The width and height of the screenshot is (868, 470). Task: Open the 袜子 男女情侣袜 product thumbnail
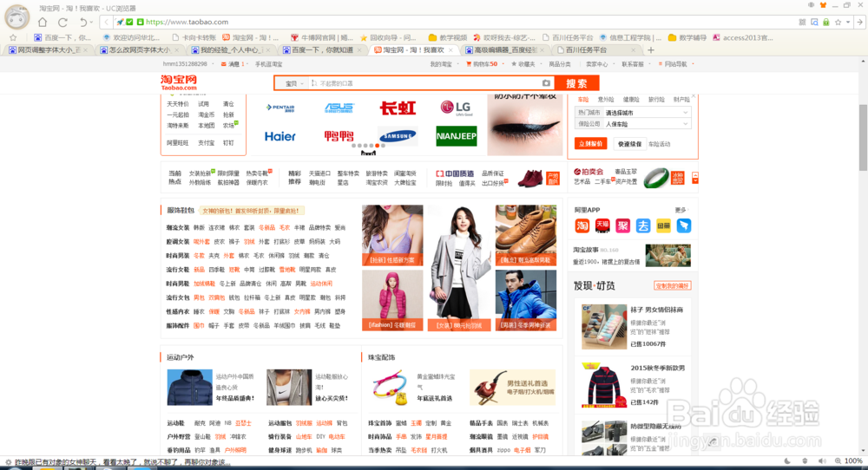[x=604, y=326]
